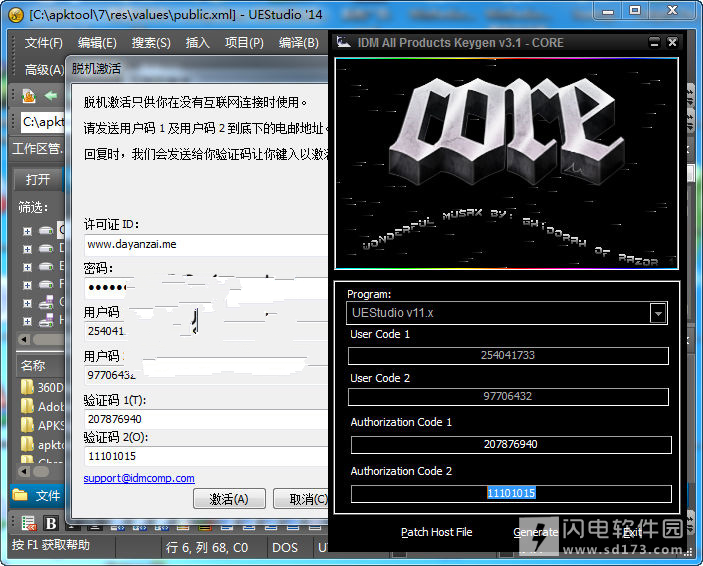This screenshot has height=566, width=703.
Task: Select the apkt folder icon in file list
Action: coord(27,444)
